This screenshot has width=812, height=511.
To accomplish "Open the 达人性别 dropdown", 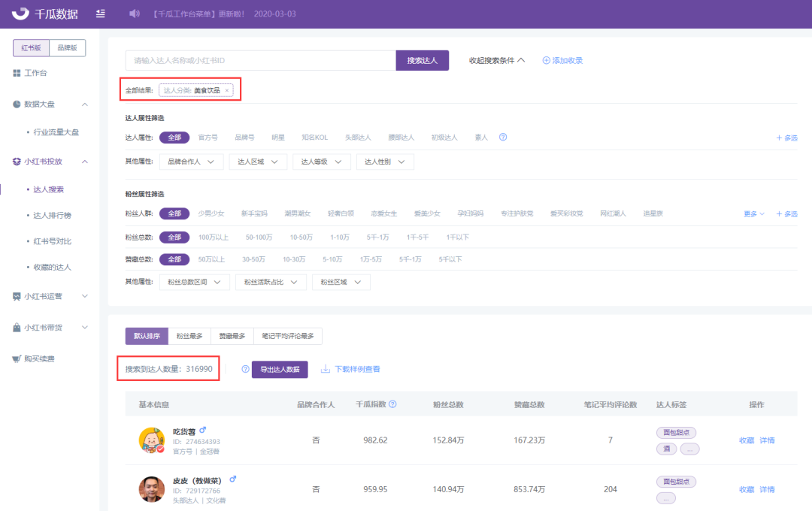I will click(x=385, y=162).
